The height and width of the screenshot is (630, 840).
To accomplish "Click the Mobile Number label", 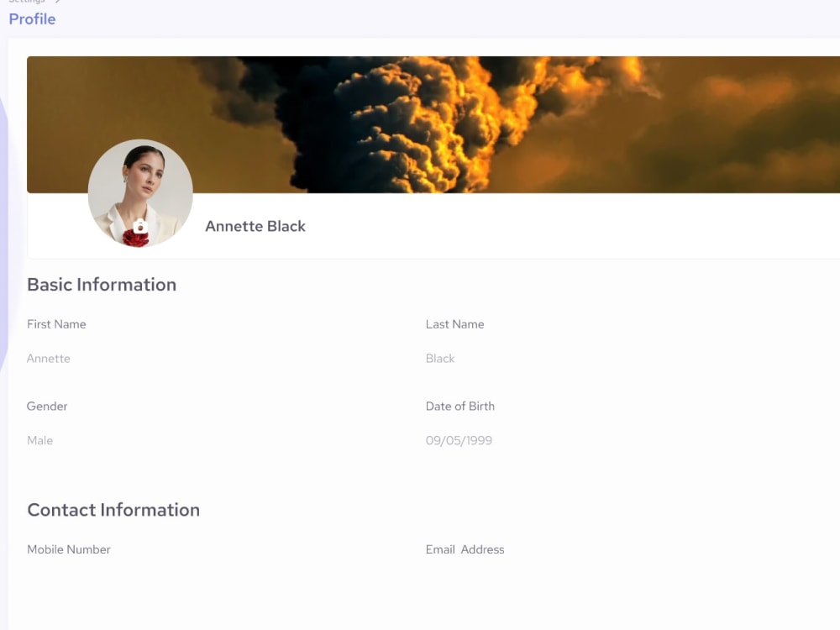I will click(69, 549).
